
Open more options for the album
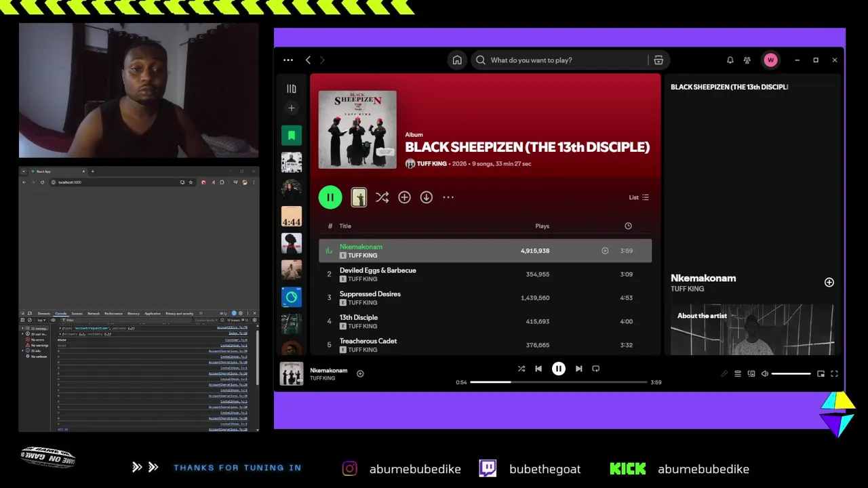pyautogui.click(x=448, y=197)
